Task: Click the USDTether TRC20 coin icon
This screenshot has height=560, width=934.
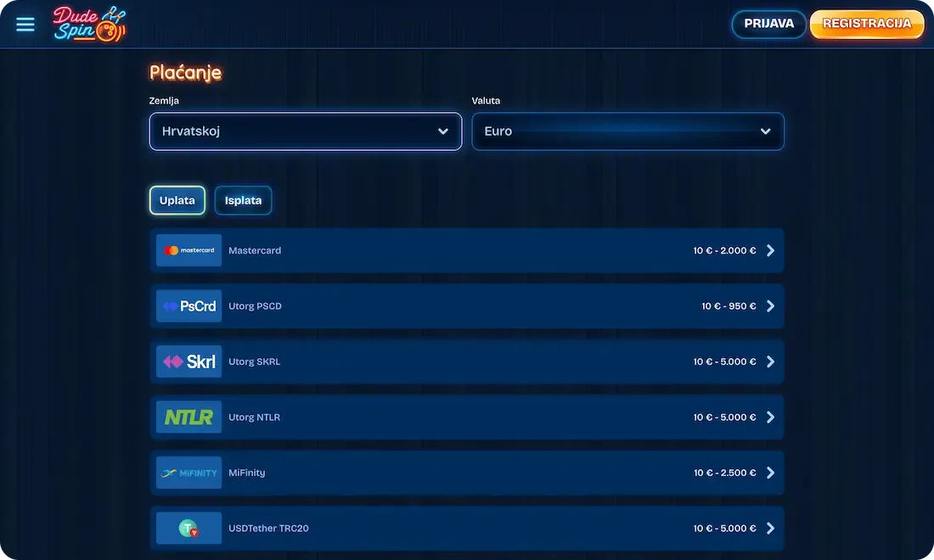Action: pyautogui.click(x=188, y=528)
